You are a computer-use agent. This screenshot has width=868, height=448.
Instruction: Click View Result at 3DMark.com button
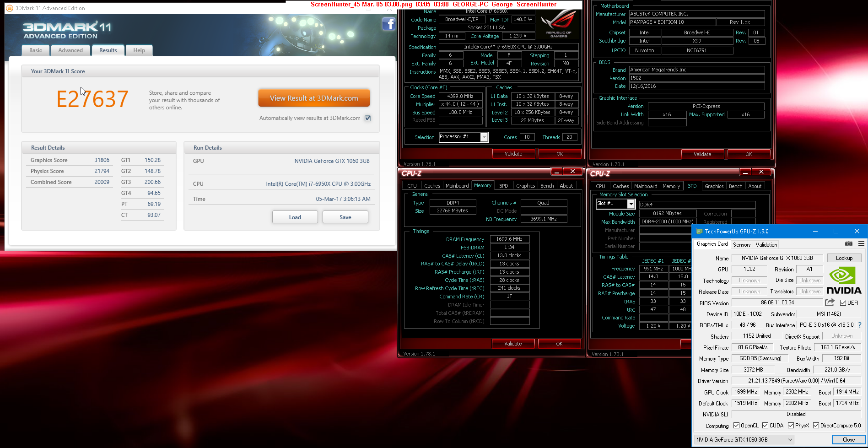[x=314, y=98]
